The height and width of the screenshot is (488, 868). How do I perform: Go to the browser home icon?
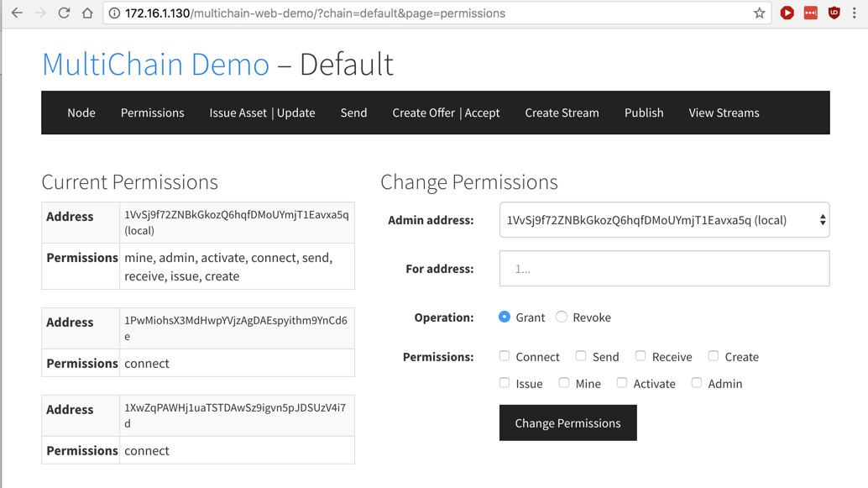coord(87,13)
